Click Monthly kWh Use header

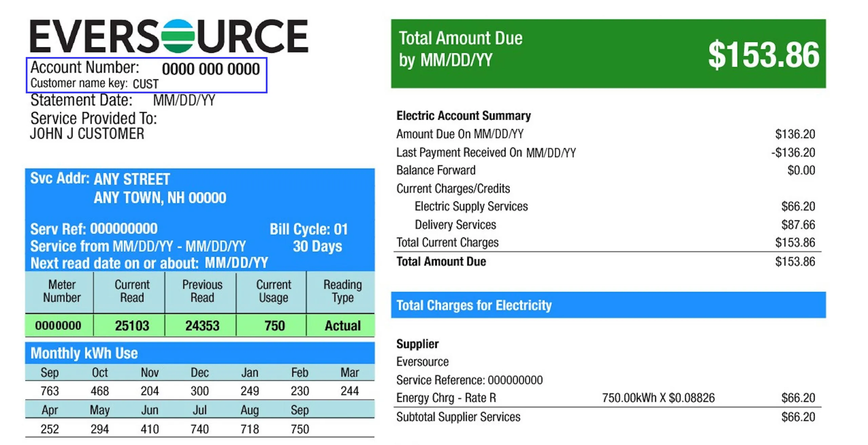(x=84, y=353)
